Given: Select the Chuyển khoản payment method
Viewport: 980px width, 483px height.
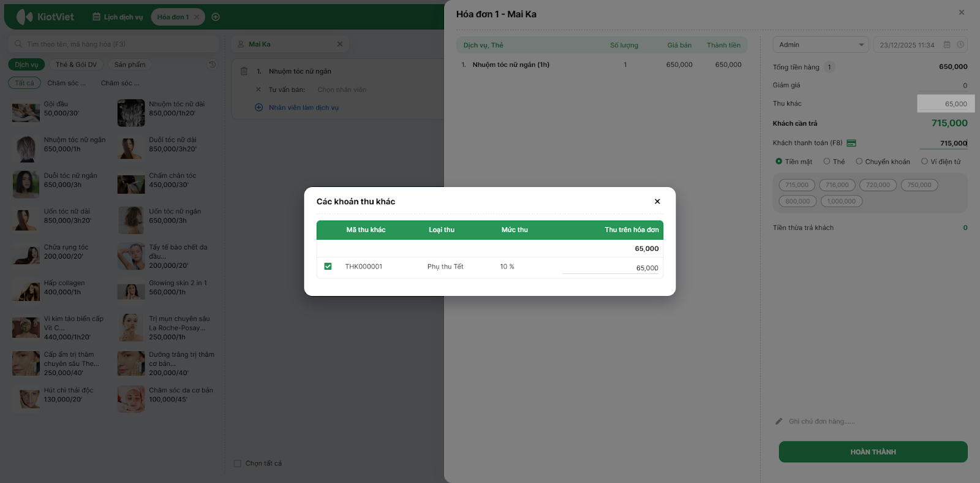Looking at the screenshot, I should coord(883,162).
